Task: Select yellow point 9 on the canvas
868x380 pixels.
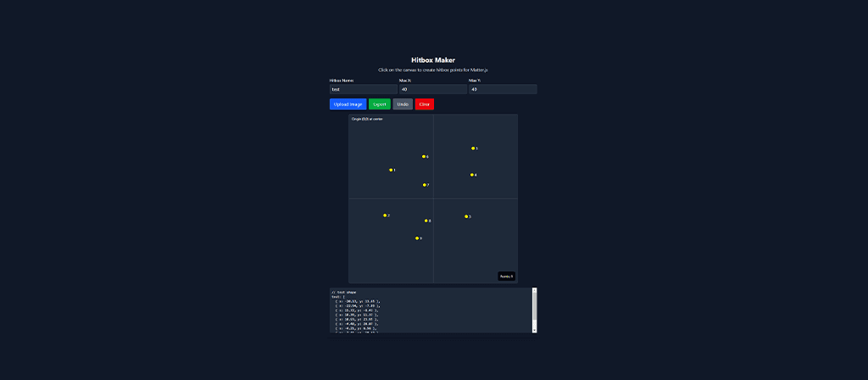Action: click(417, 238)
